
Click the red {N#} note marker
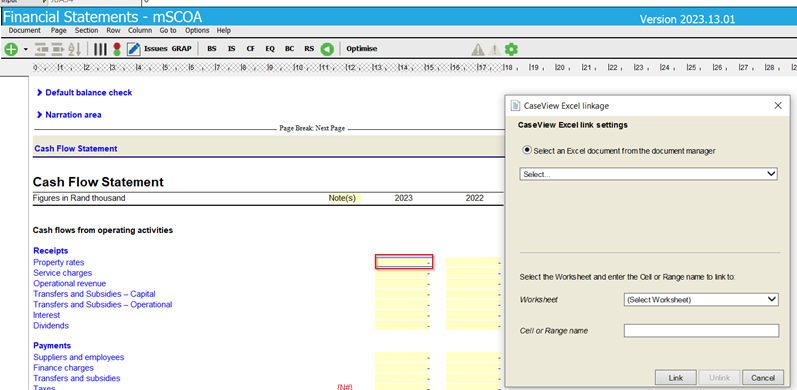pyautogui.click(x=345, y=387)
